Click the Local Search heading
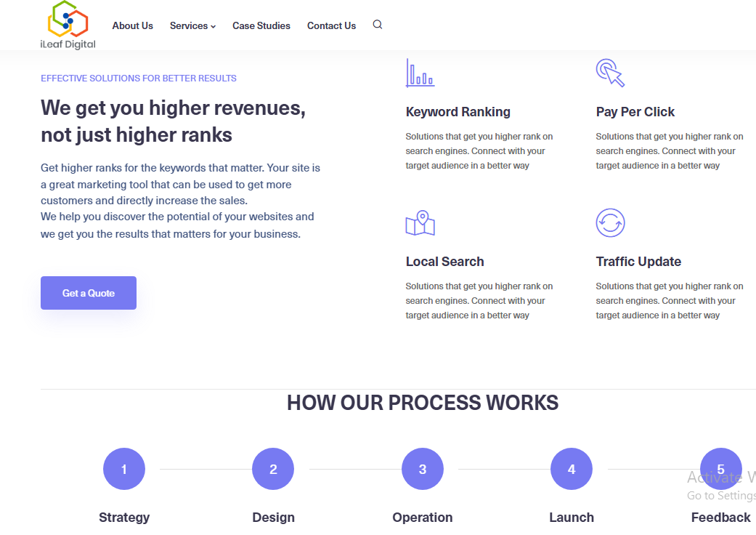756x535 pixels. tap(444, 262)
